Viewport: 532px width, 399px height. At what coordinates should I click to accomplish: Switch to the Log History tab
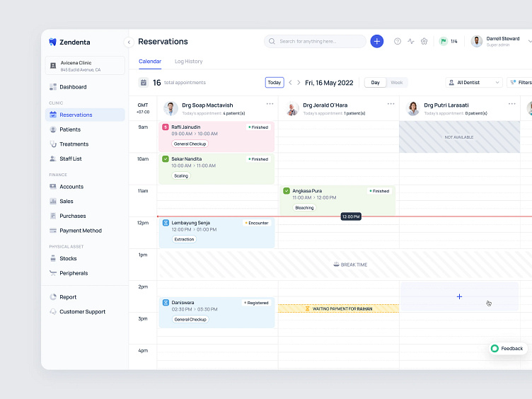coord(189,62)
